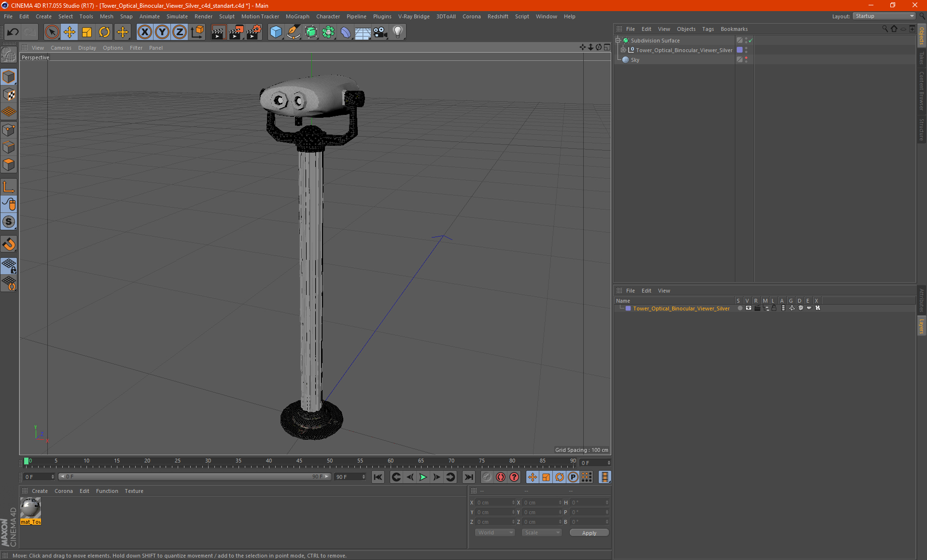Screen dimensions: 927x560
Task: Click the coordinate system icon
Action: (x=197, y=32)
